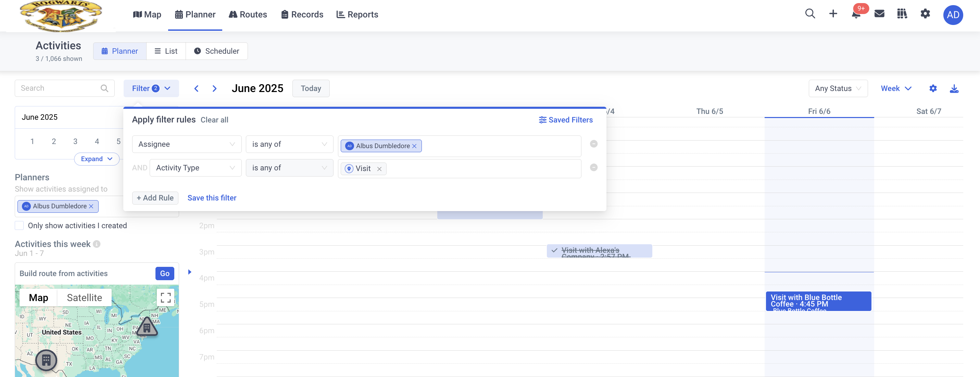Toggle Only show activities I created
Viewport: 980px width, 377px height.
19,225
